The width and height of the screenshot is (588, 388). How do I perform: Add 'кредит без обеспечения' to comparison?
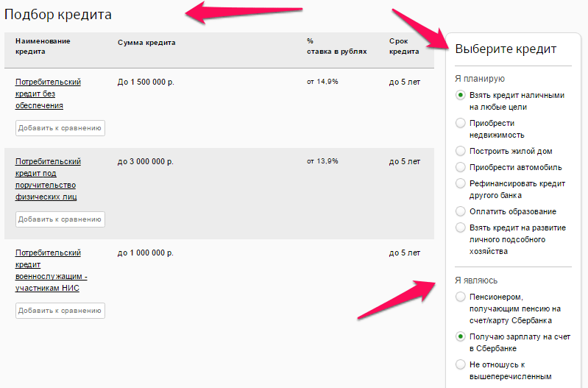pyautogui.click(x=60, y=128)
